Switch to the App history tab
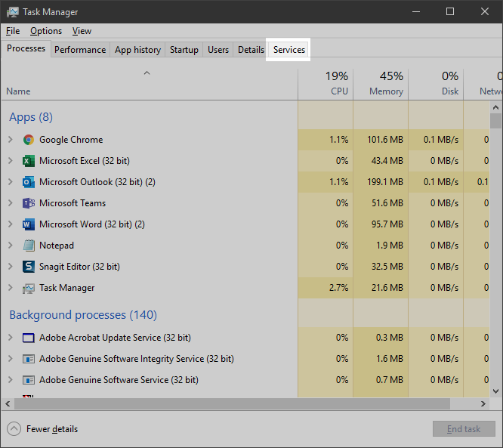Screen dimensions: 503x448 pos(137,50)
